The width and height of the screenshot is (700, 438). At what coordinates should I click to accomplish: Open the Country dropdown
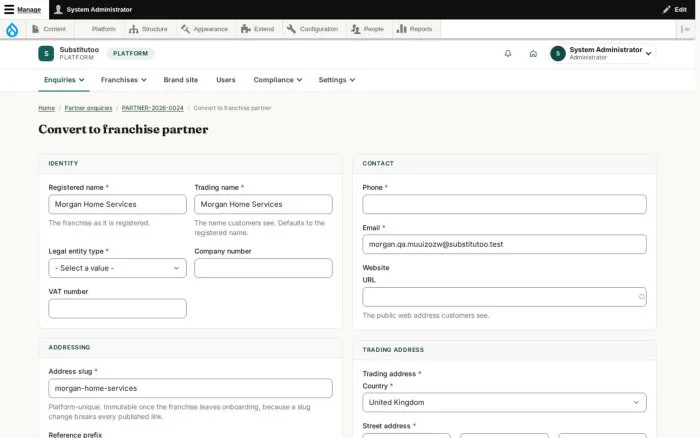point(504,402)
